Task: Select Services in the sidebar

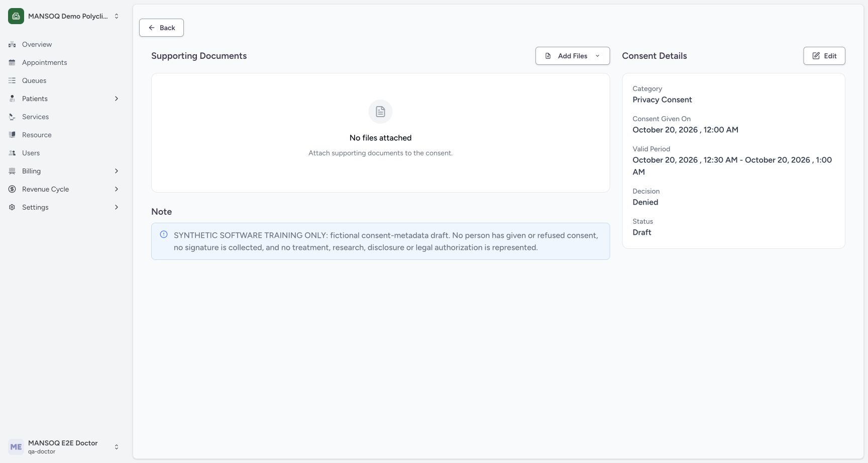Action: click(64, 117)
